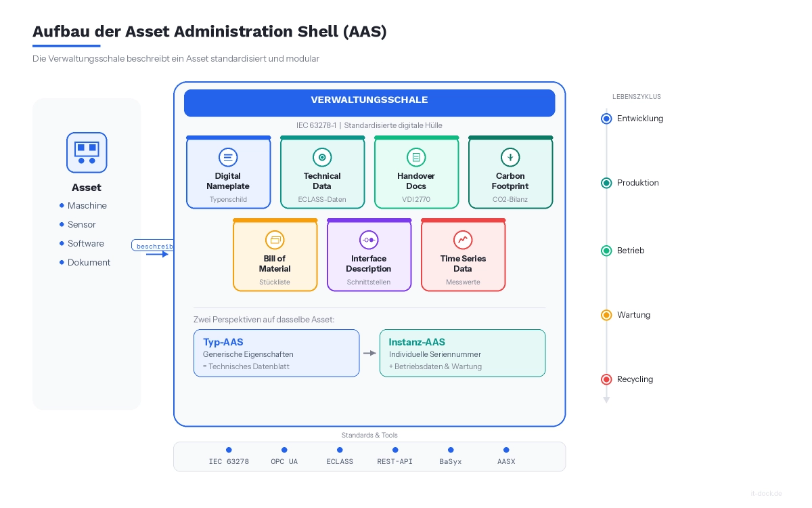This screenshot has width=812, height=508.
Task: Click the Technical Data target icon
Action: (x=322, y=156)
